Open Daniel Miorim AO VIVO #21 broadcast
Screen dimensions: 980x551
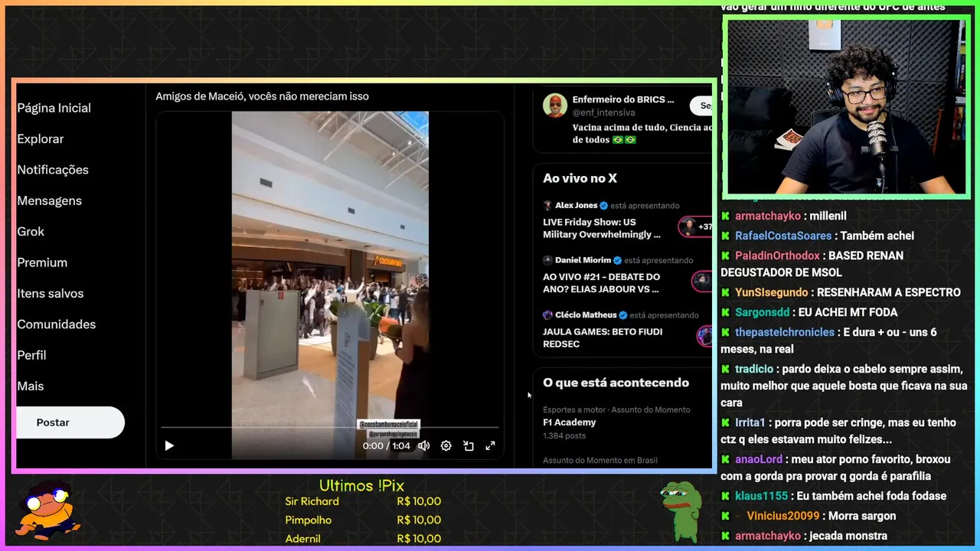pos(601,283)
